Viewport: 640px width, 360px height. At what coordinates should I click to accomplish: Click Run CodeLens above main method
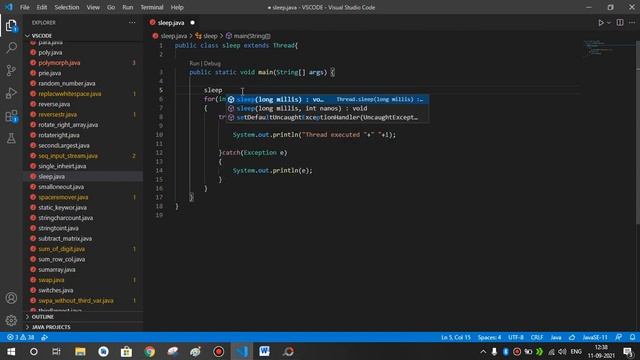(x=194, y=63)
